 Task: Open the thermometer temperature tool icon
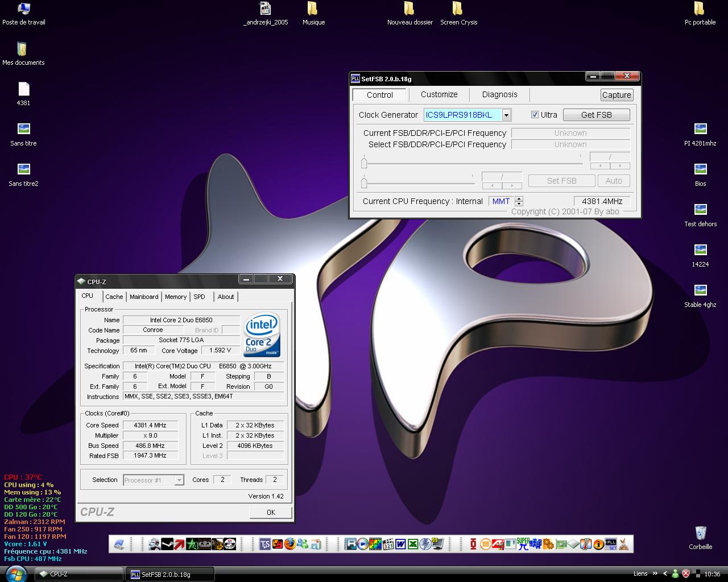click(x=586, y=544)
